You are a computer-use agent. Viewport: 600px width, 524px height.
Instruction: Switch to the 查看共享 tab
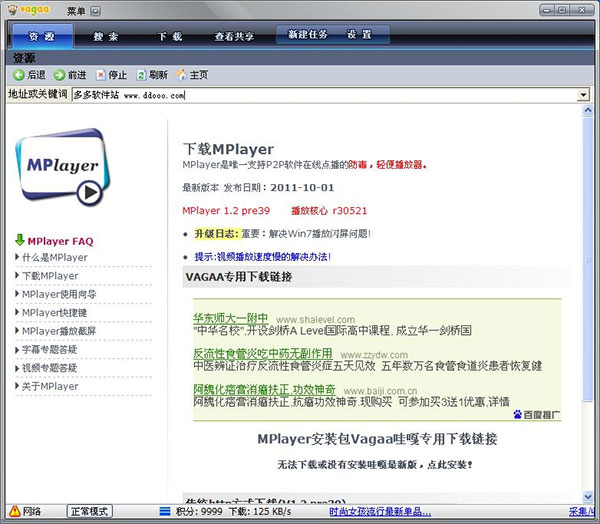tap(234, 36)
